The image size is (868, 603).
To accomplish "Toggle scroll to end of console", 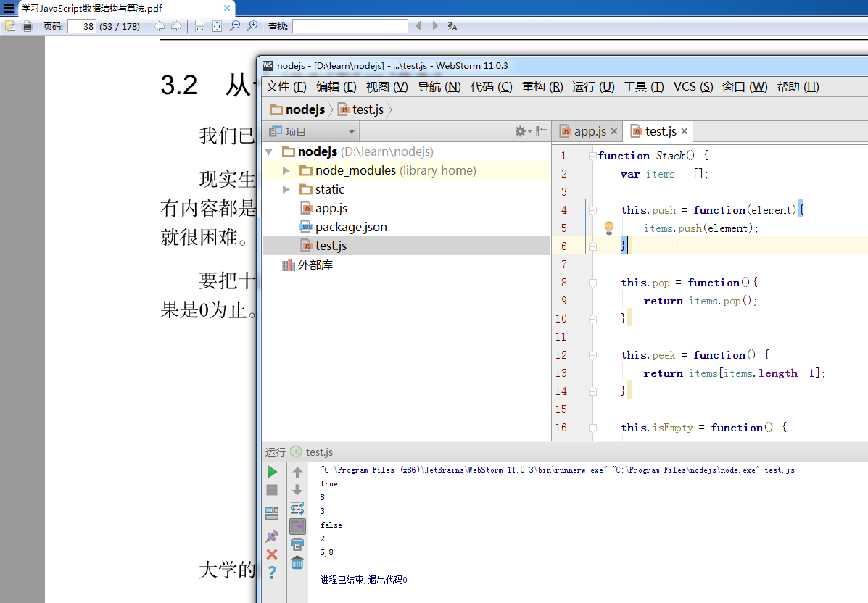I will click(297, 526).
